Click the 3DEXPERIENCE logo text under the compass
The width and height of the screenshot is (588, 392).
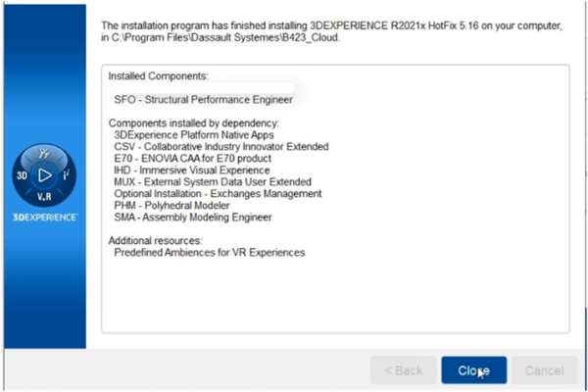43,216
